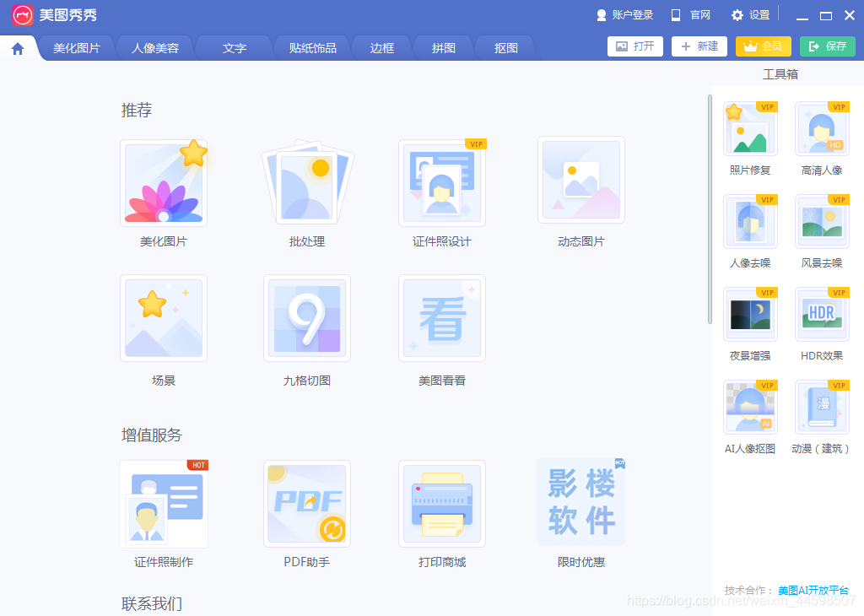
Task: Click the 会员 membership button
Action: tap(763, 46)
